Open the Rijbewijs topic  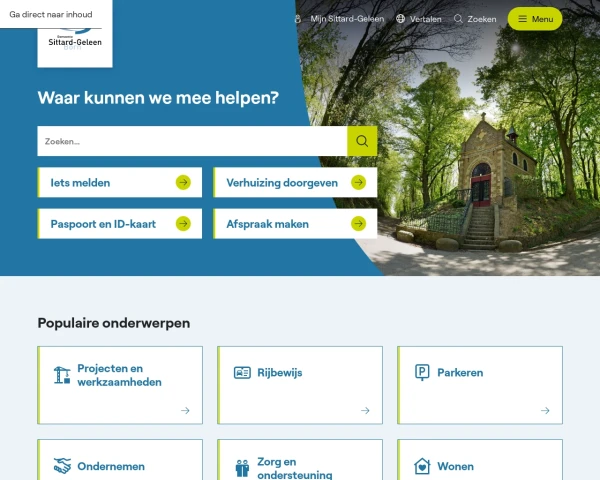[x=300, y=385]
